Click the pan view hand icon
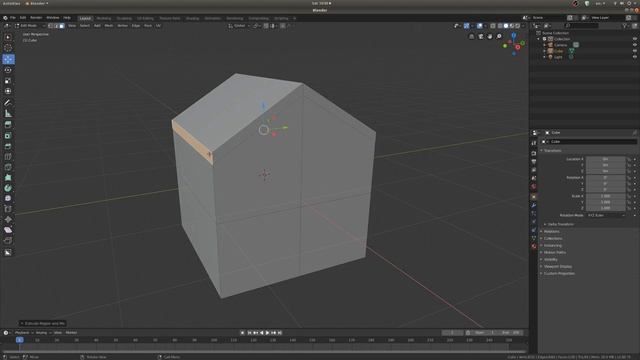 point(490,37)
